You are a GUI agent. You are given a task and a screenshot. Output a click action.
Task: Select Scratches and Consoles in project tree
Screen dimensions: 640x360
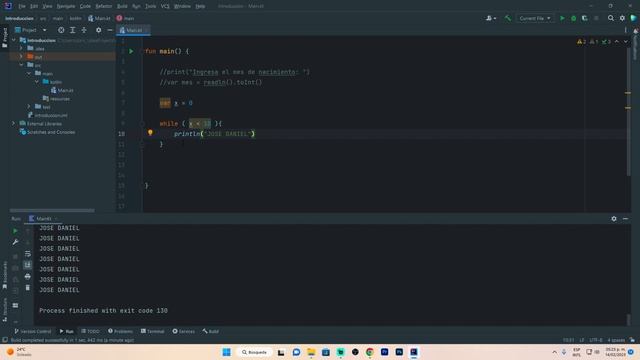[47, 132]
